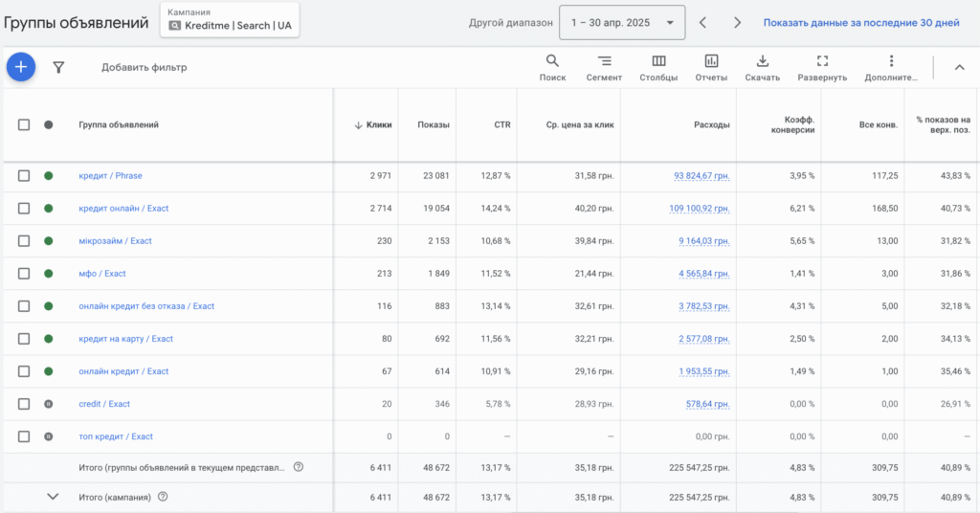This screenshot has height=513, width=980.
Task: Sort by the Клики column header
Action: 378,124
